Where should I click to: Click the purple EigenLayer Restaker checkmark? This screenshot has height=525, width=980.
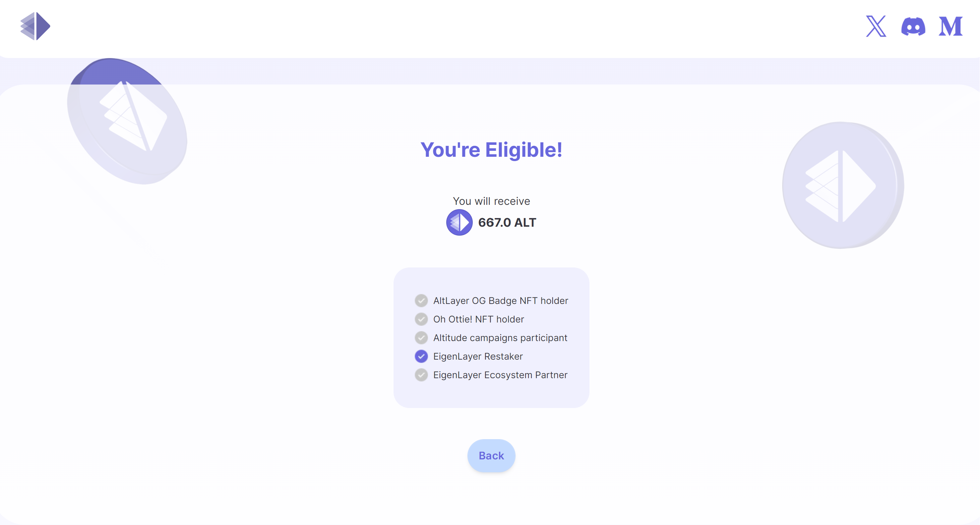pos(421,357)
